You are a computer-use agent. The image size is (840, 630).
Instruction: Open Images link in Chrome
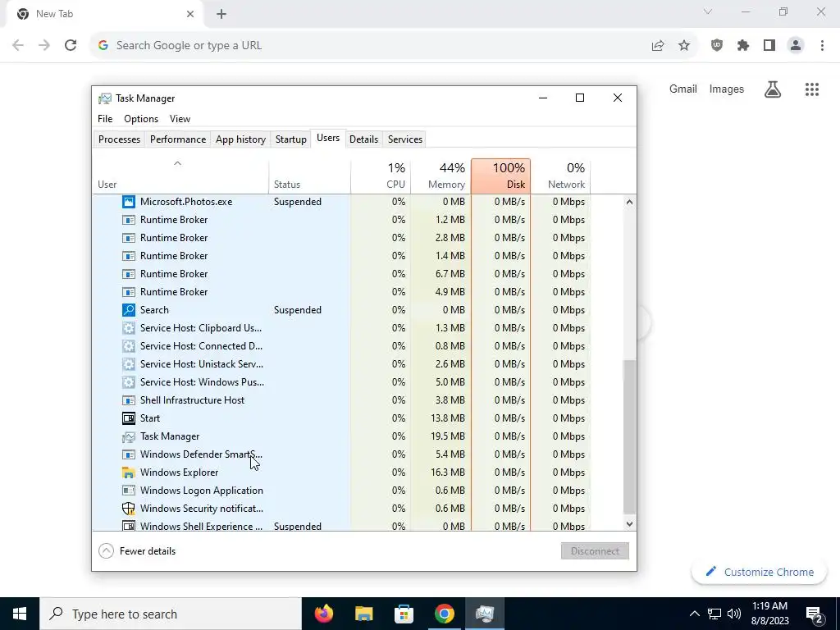pos(727,89)
